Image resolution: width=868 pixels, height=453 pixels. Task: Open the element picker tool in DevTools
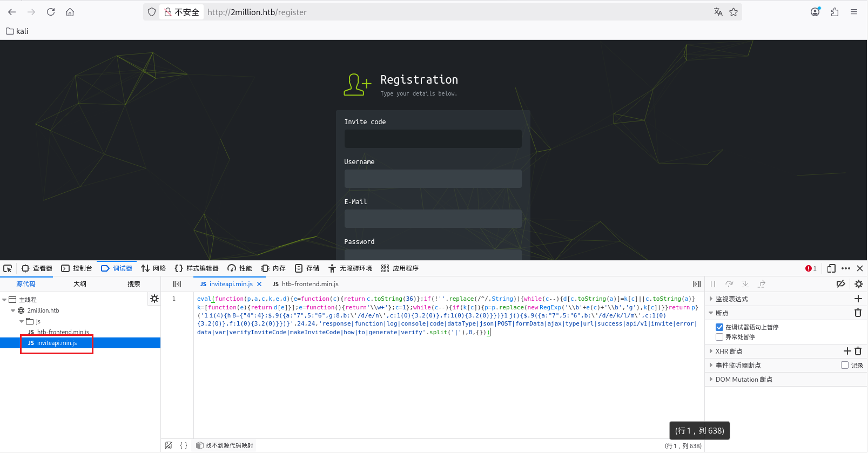pyautogui.click(x=8, y=268)
